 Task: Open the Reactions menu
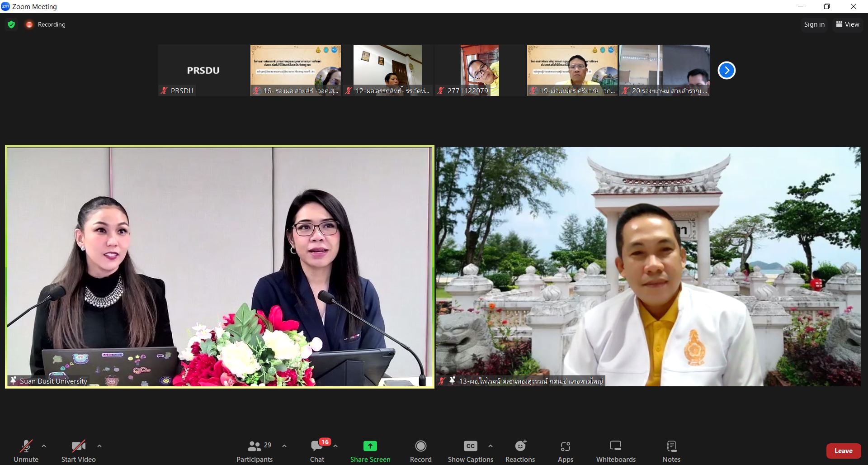[520, 451]
